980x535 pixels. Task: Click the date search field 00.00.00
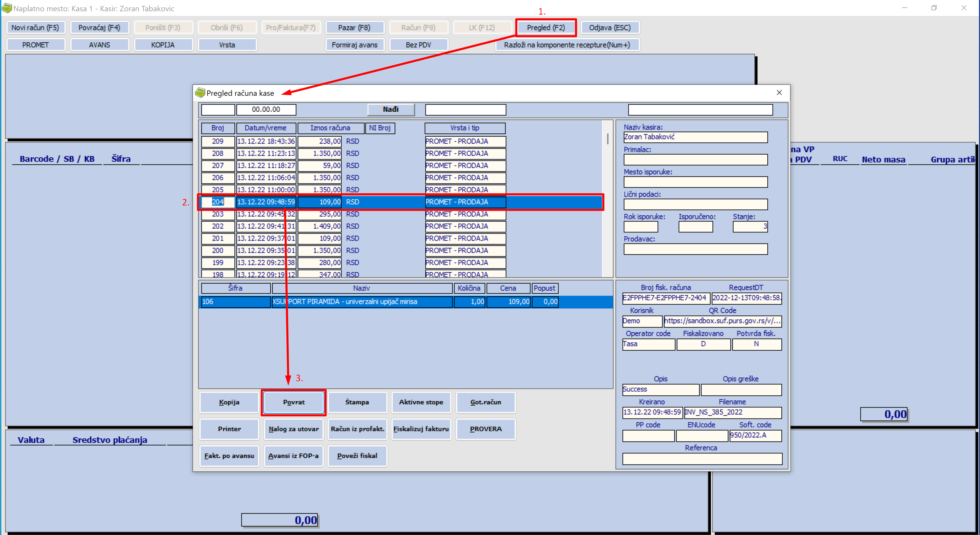pyautogui.click(x=266, y=110)
